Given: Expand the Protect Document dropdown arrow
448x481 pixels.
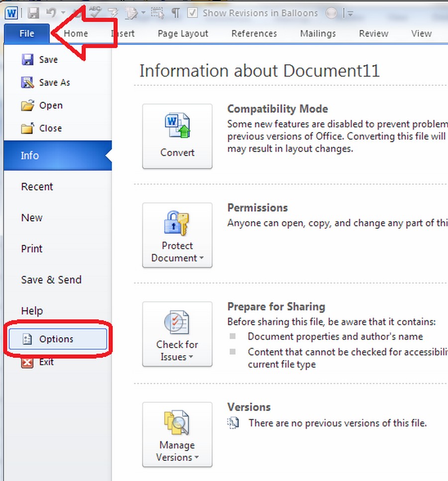Looking at the screenshot, I should (202, 258).
